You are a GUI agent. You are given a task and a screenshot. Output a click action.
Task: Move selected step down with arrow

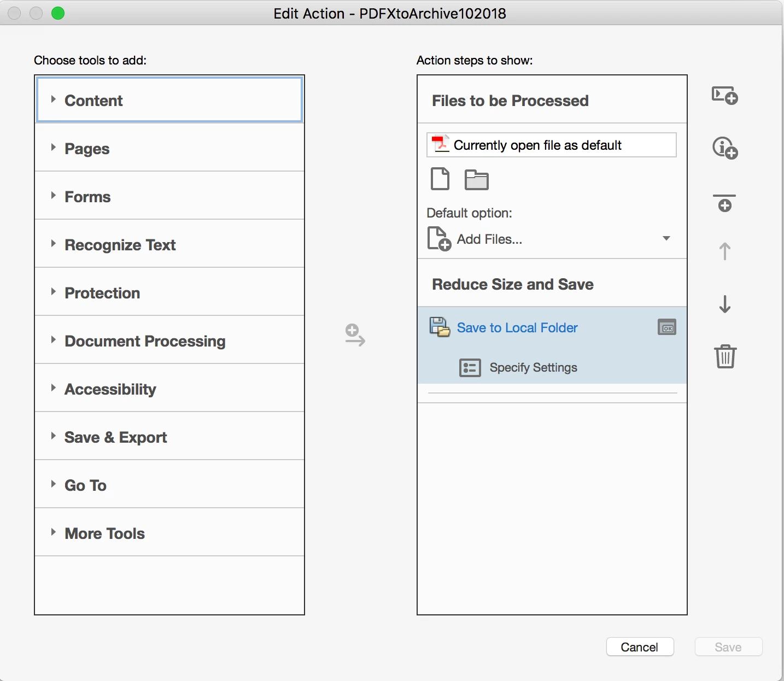pyautogui.click(x=725, y=304)
